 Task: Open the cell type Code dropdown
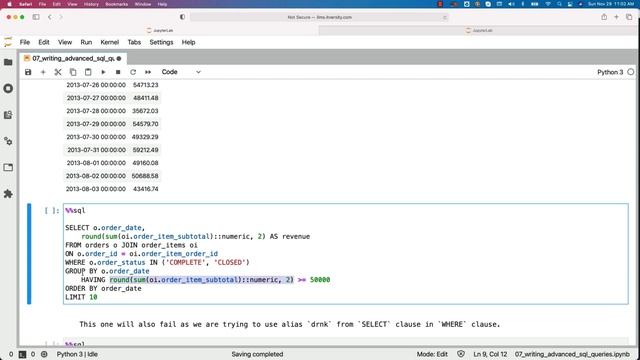click(181, 72)
